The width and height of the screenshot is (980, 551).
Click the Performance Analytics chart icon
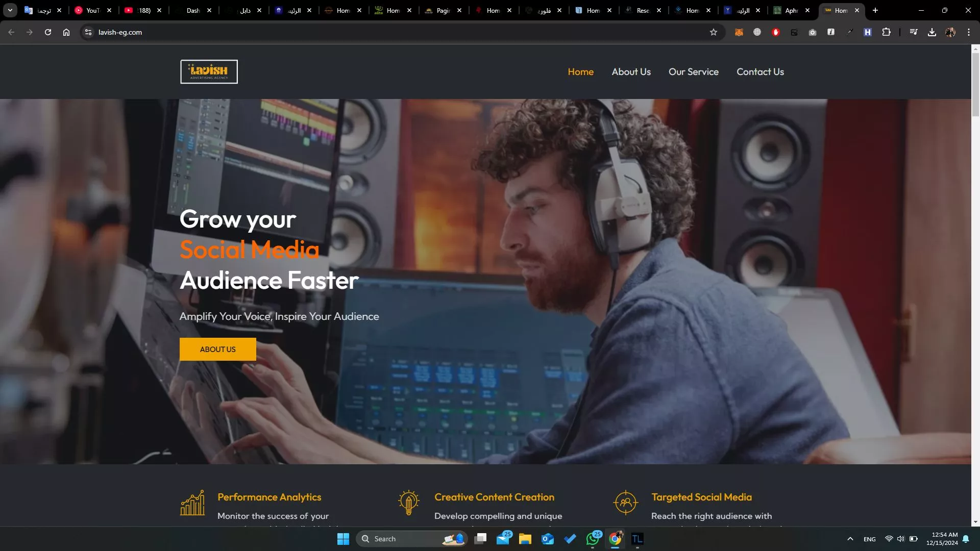pos(192,503)
